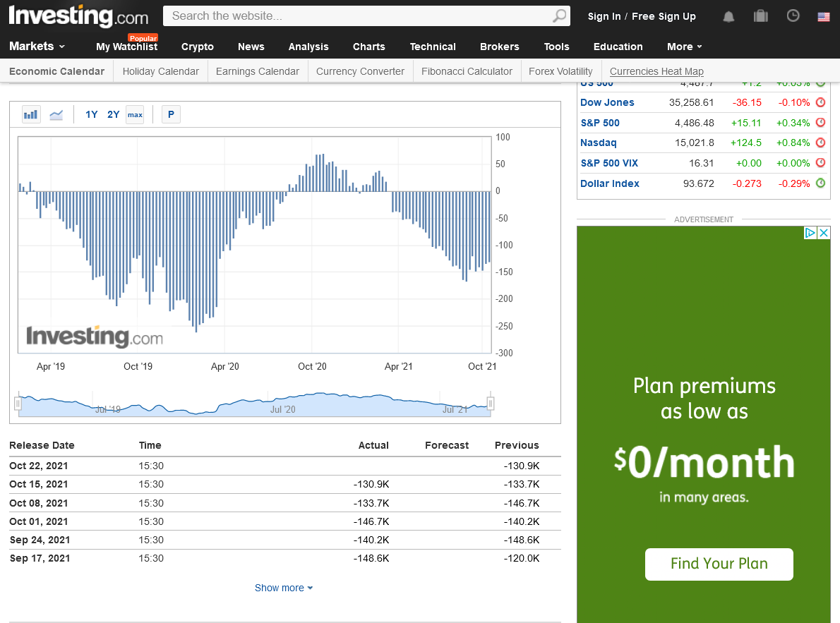Click the Oct 15, 2021 release date

coord(39,484)
